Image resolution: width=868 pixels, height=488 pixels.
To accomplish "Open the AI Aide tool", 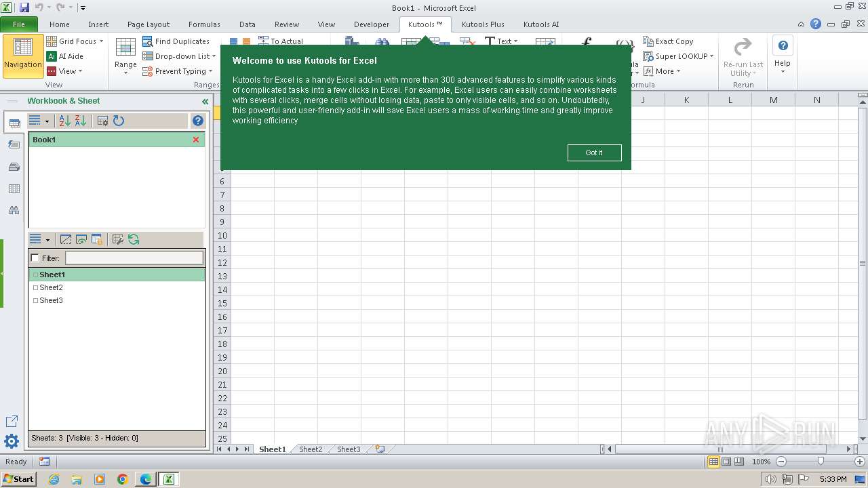I will tap(65, 56).
